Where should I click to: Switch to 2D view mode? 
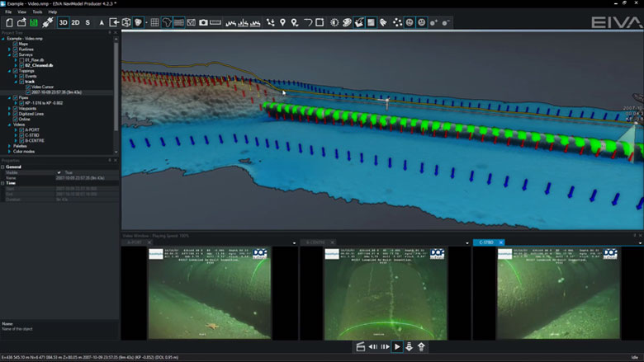click(x=75, y=22)
